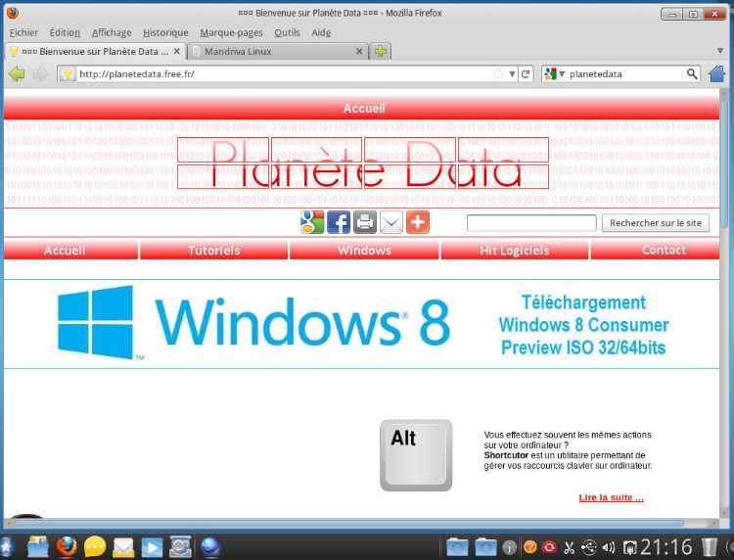Open the Aide menu
The image size is (734, 560).
click(x=321, y=32)
